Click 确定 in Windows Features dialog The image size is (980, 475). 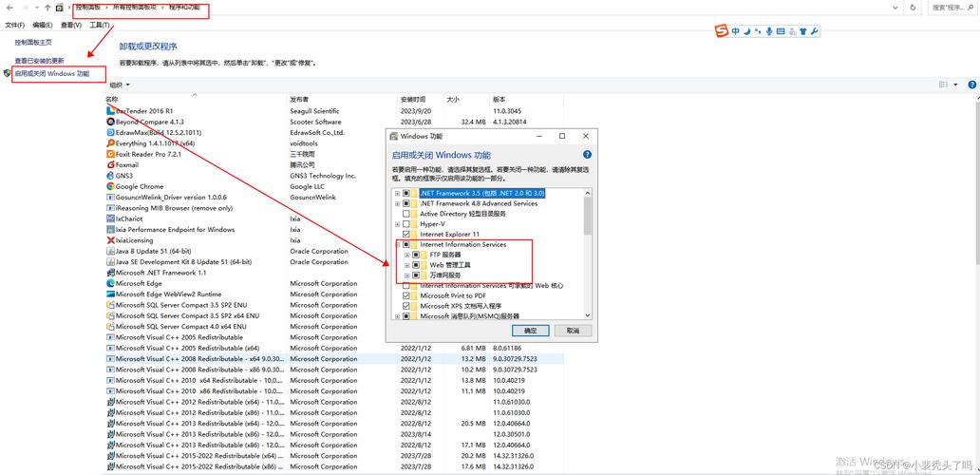(x=530, y=330)
